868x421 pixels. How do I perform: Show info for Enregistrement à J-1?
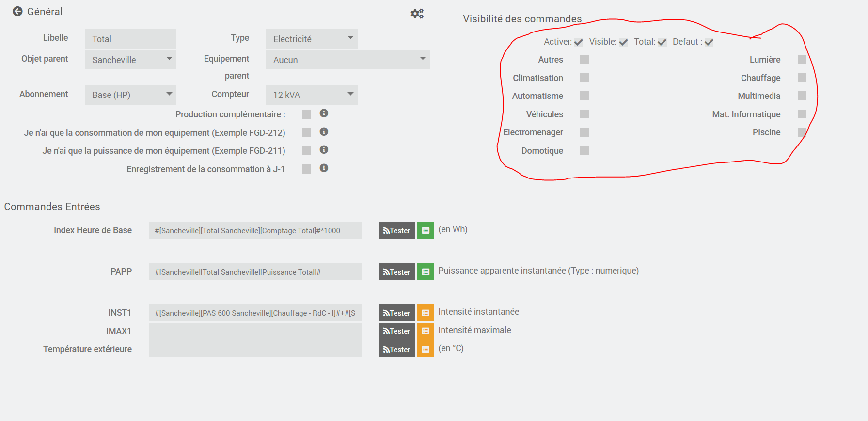[x=324, y=168]
